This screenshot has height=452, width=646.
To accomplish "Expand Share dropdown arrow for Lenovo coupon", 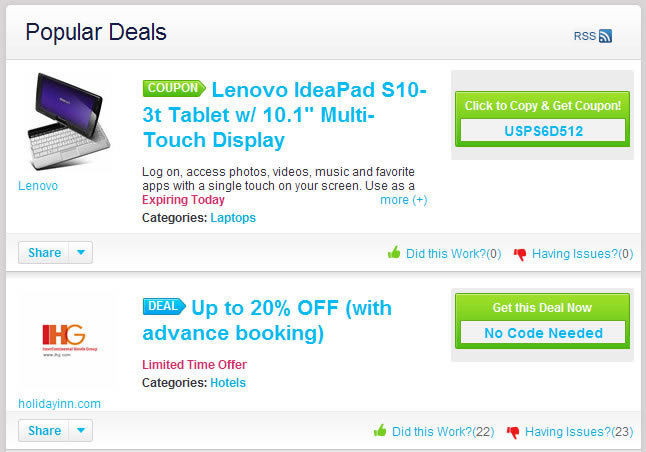I will pos(81,253).
